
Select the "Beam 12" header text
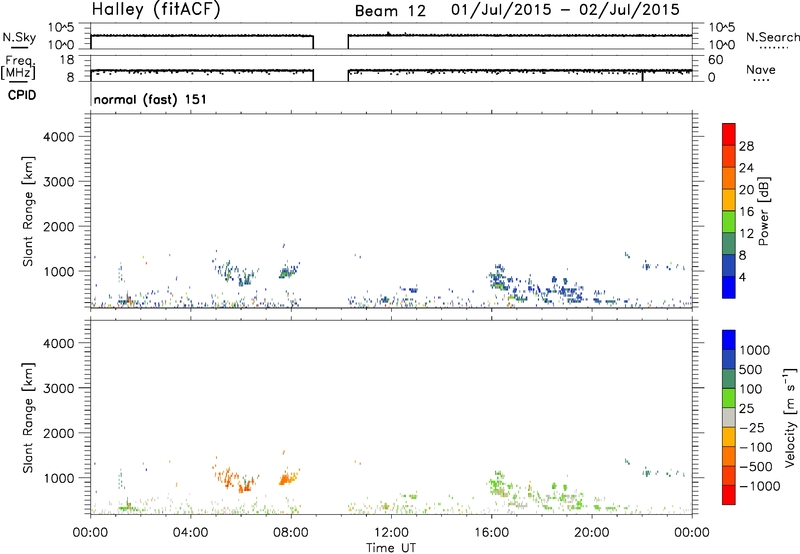(390, 11)
